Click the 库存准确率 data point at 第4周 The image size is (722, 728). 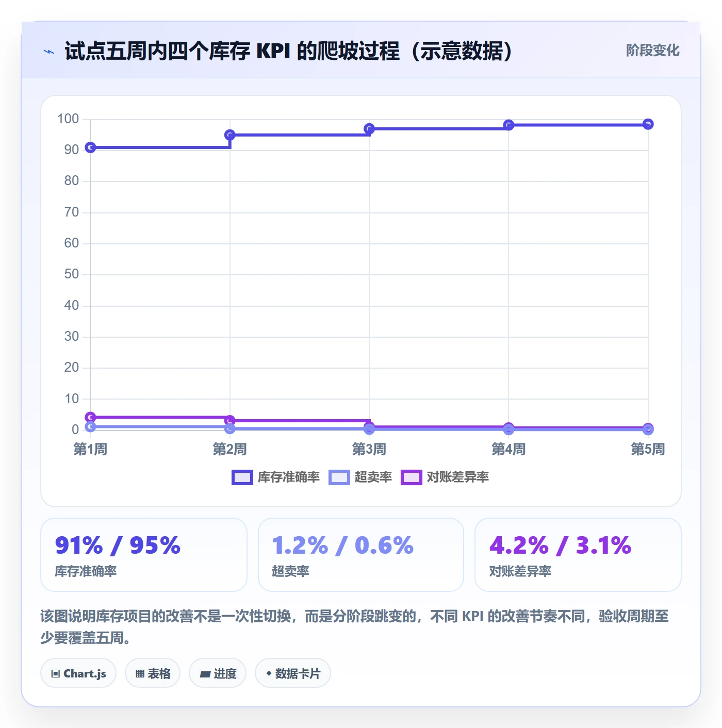508,125
